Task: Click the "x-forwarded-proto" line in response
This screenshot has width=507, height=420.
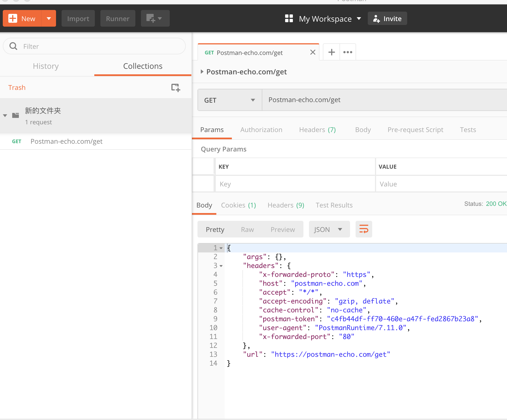Action: 316,274
